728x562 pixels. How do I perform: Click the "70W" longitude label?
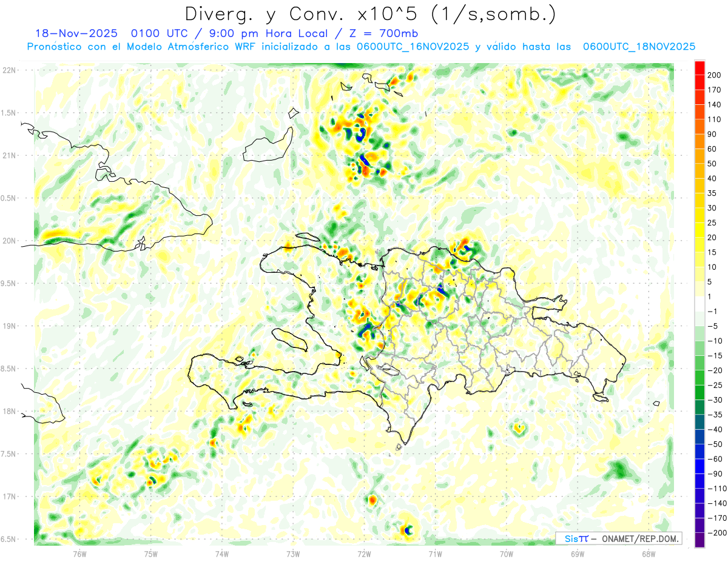click(x=507, y=554)
